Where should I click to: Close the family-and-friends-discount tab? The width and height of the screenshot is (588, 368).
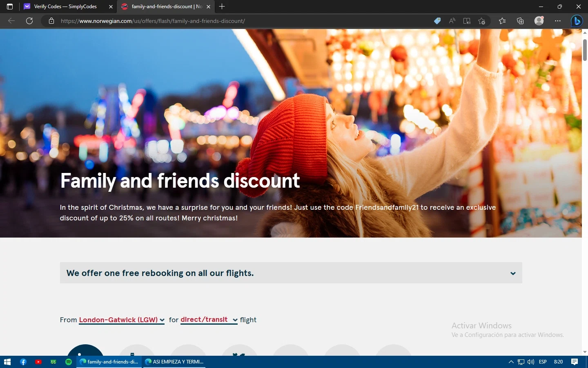tap(208, 7)
